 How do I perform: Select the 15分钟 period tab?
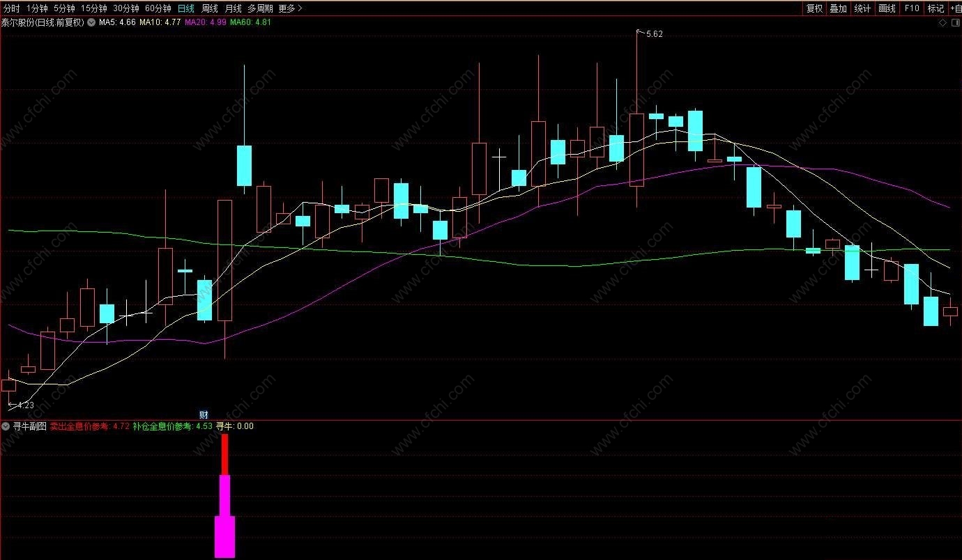93,8
